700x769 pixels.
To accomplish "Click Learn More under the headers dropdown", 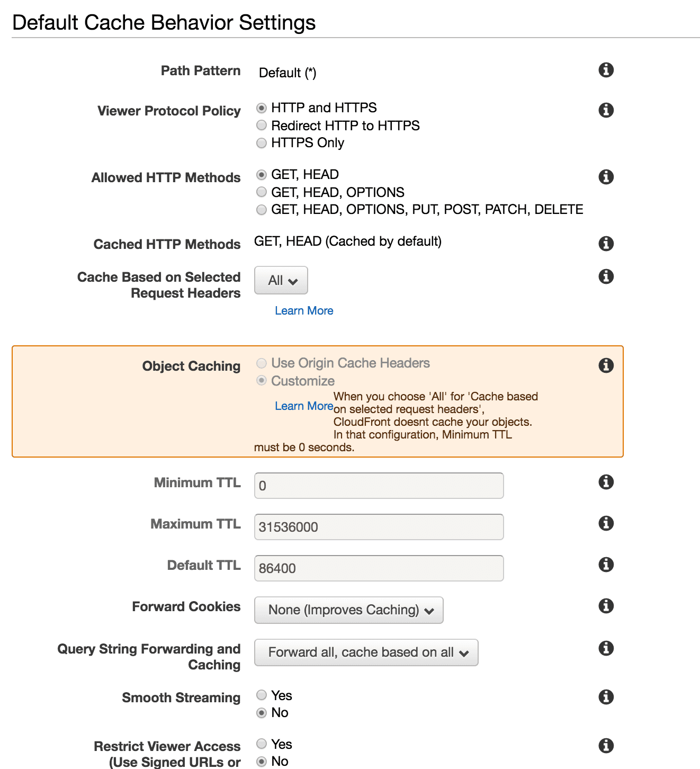I will (304, 310).
